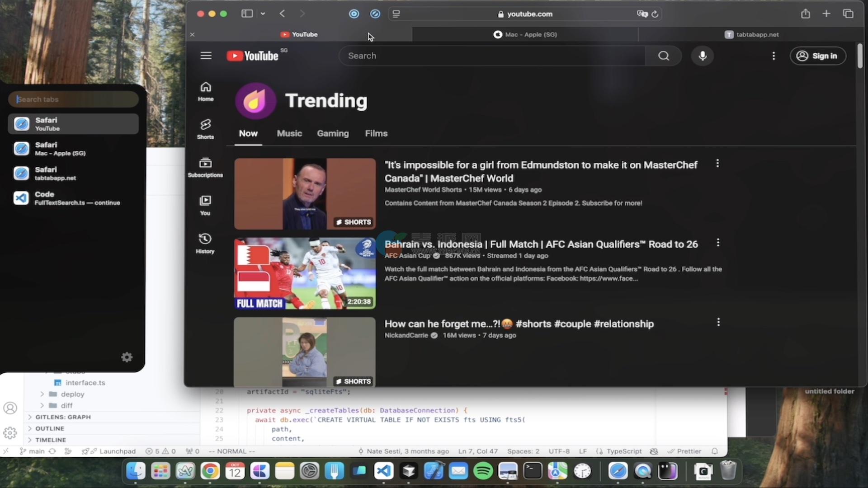
Task: Select the Gaming trending tab
Action: [x=333, y=133]
